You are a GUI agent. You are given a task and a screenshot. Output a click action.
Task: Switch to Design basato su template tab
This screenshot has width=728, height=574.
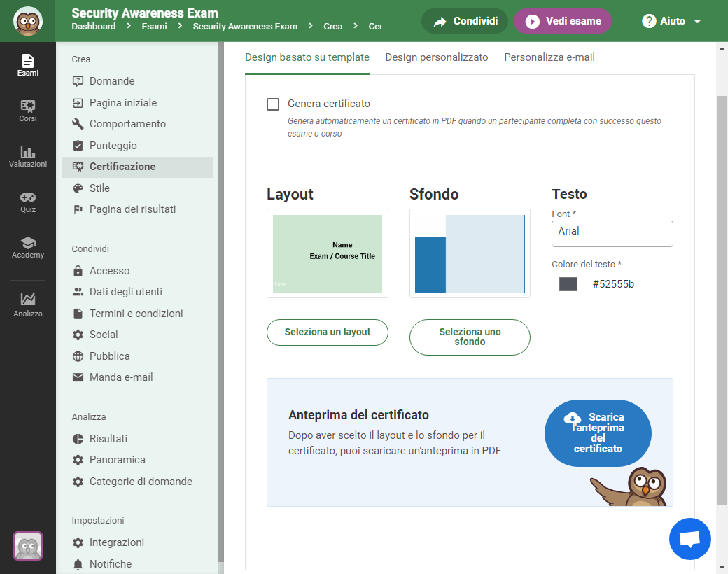307,57
